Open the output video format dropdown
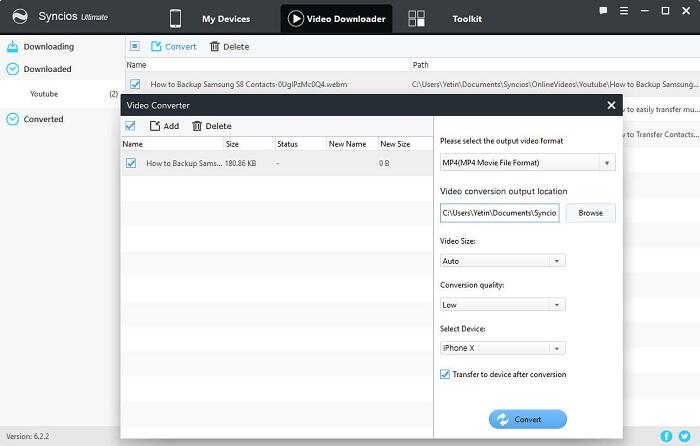Image resolution: width=700 pixels, height=446 pixels. click(527, 162)
